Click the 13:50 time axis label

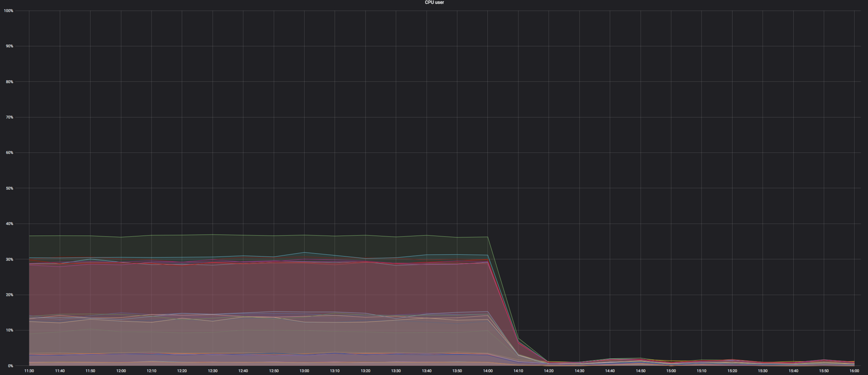(457, 371)
